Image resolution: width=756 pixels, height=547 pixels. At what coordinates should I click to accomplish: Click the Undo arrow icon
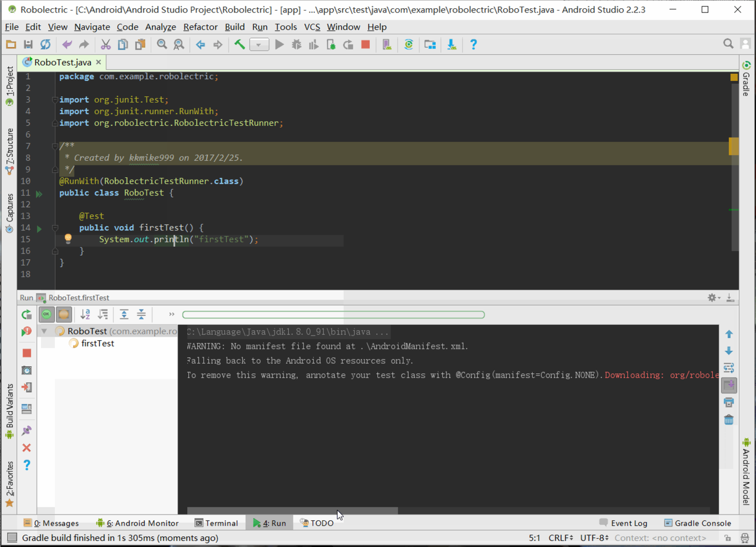(x=67, y=44)
